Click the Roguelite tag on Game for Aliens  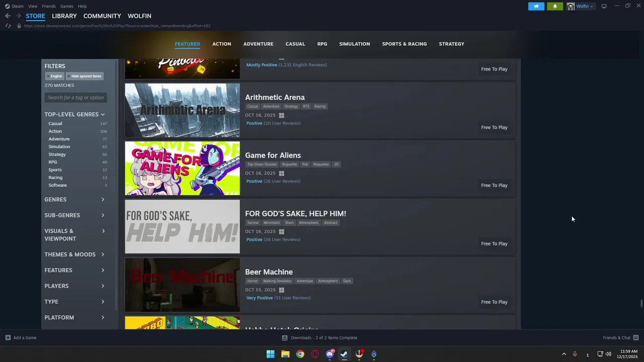pos(289,164)
